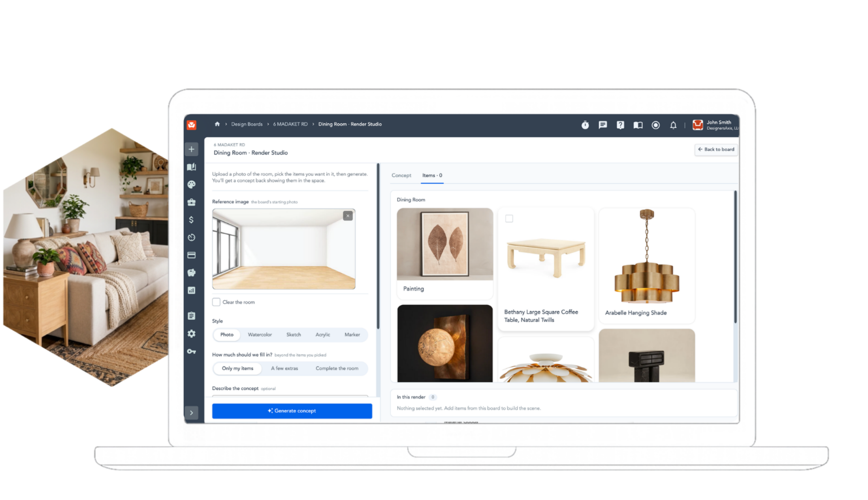Click the plus icon in sidebar
This screenshot has height=500, width=868.
pos(192,149)
